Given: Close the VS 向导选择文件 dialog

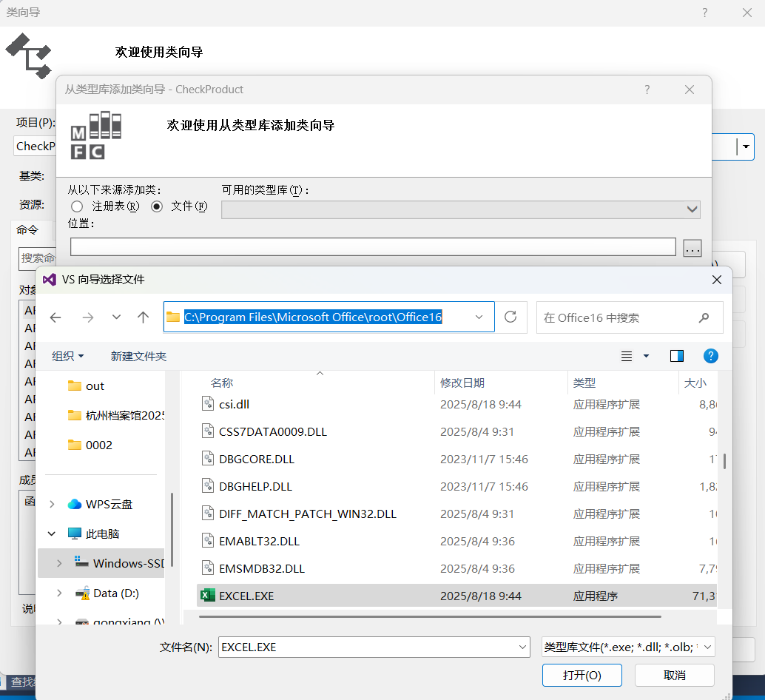Looking at the screenshot, I should pos(716,280).
